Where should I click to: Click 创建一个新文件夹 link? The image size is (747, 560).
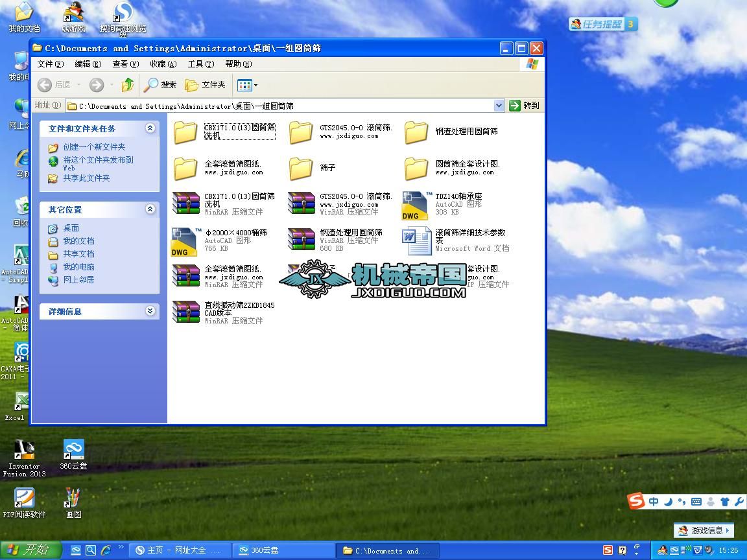[x=94, y=147]
